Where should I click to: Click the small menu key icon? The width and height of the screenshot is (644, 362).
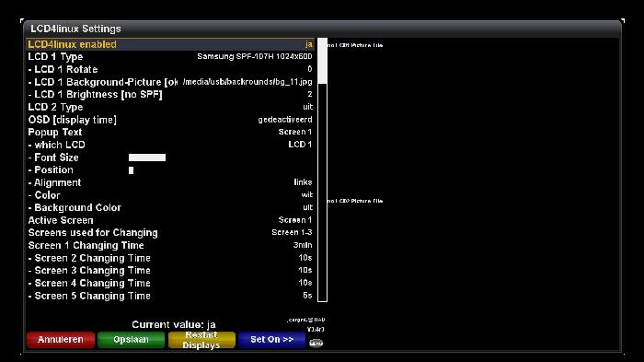point(316,343)
